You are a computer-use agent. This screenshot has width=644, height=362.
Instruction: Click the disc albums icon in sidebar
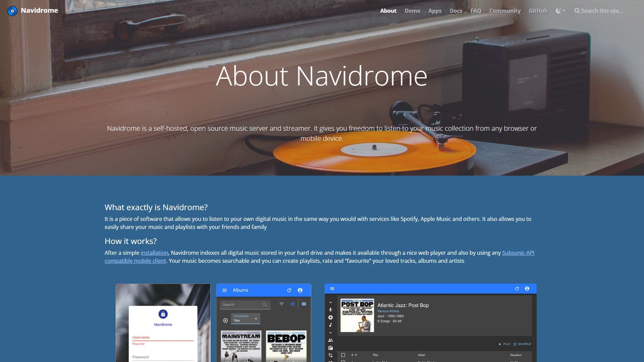point(330,317)
